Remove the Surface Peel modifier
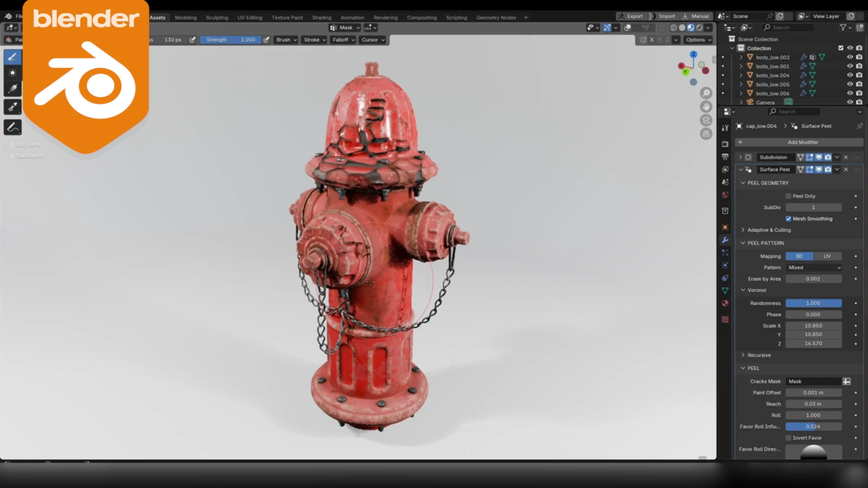 (846, 169)
